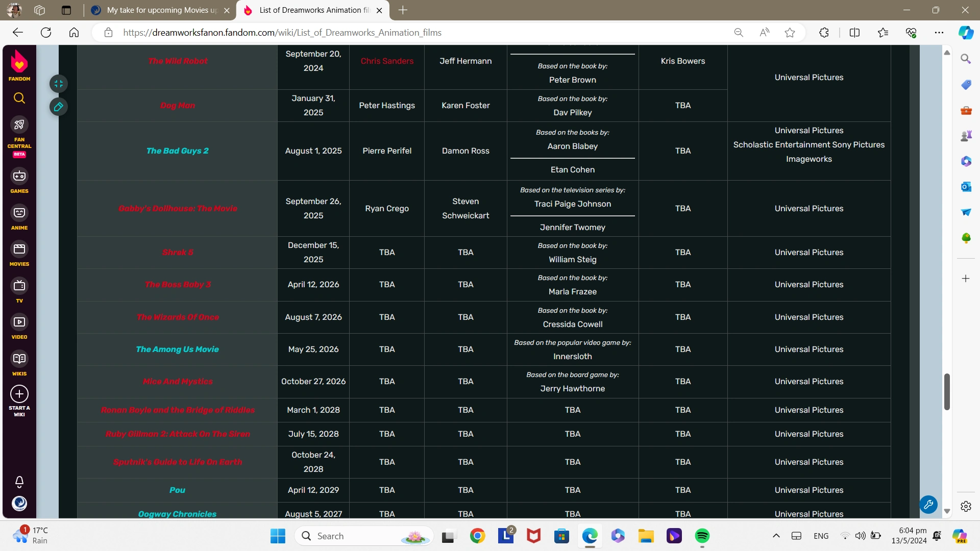Add this page to favorites star
980x551 pixels.
[790, 33]
